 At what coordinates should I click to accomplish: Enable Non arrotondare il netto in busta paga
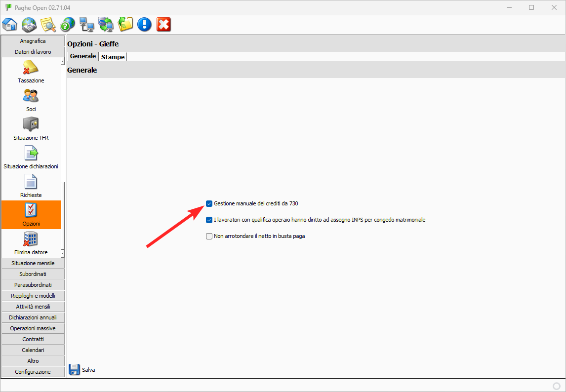[x=209, y=236]
